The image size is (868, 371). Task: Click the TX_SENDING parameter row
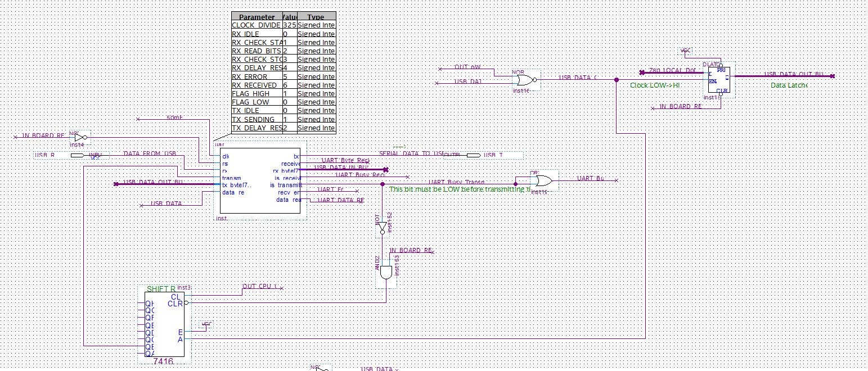(284, 119)
